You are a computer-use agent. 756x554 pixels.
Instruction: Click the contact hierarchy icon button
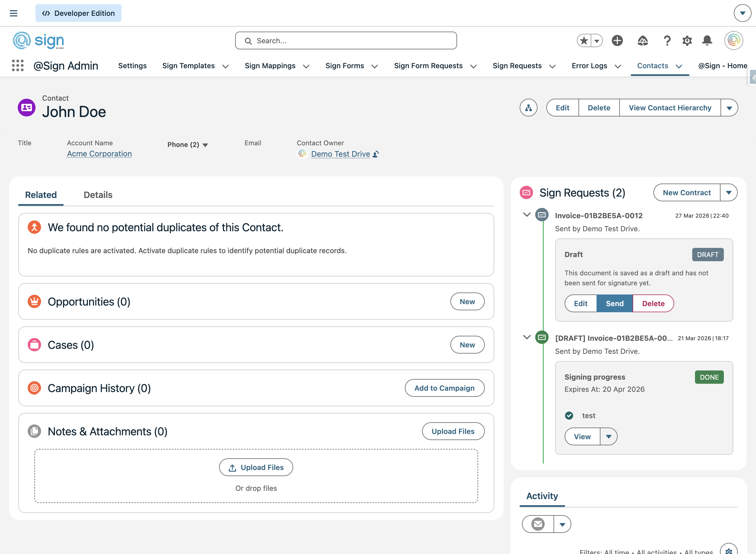(x=528, y=108)
